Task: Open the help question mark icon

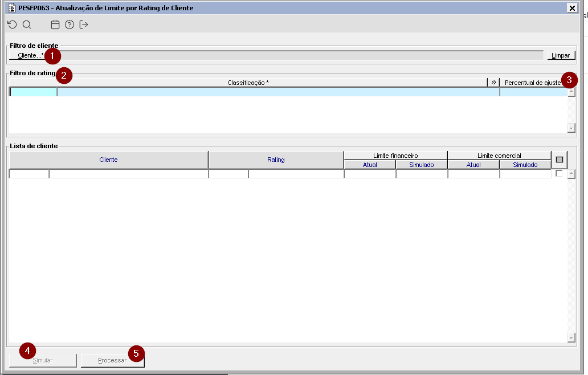Action: [x=70, y=25]
